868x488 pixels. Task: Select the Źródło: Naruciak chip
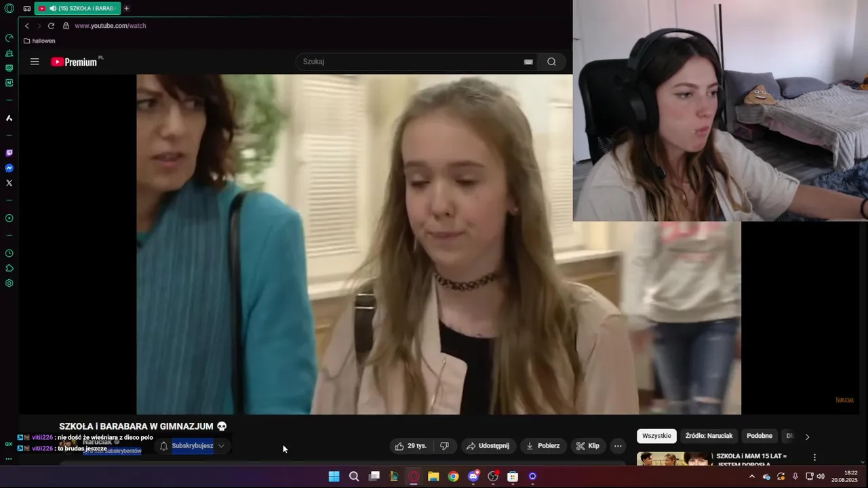[709, 436]
